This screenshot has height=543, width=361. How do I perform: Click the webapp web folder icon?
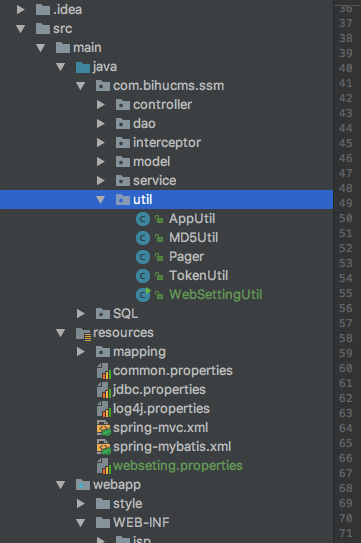click(83, 485)
